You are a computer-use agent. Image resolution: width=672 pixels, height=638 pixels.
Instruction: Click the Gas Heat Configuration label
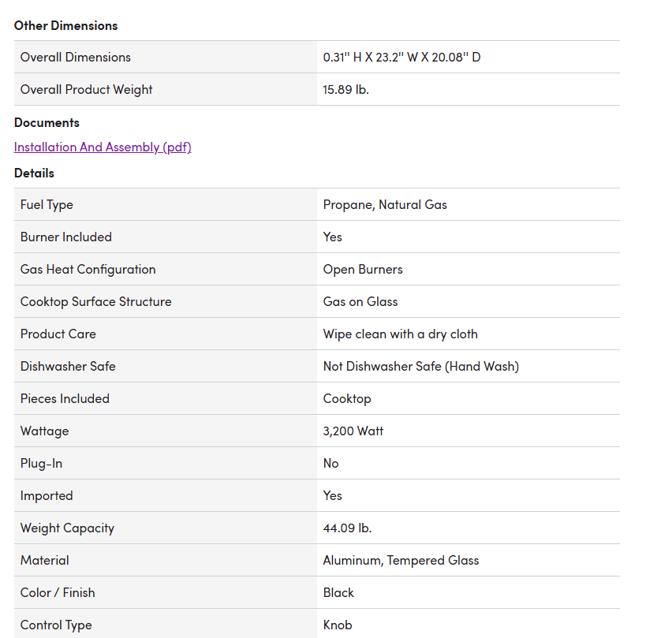tap(88, 270)
